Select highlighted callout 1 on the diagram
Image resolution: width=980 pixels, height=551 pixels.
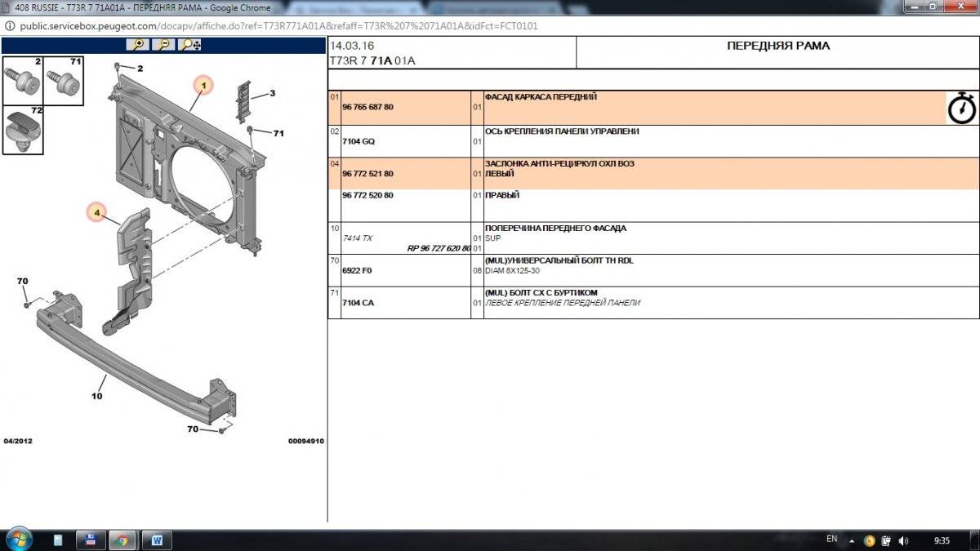tap(203, 84)
